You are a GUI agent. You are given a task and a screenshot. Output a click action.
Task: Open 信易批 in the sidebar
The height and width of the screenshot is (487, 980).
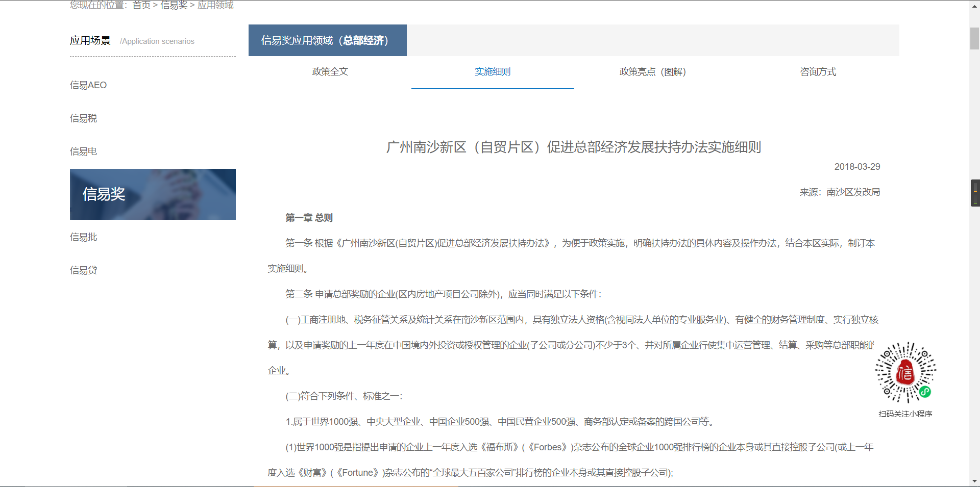[x=83, y=237]
